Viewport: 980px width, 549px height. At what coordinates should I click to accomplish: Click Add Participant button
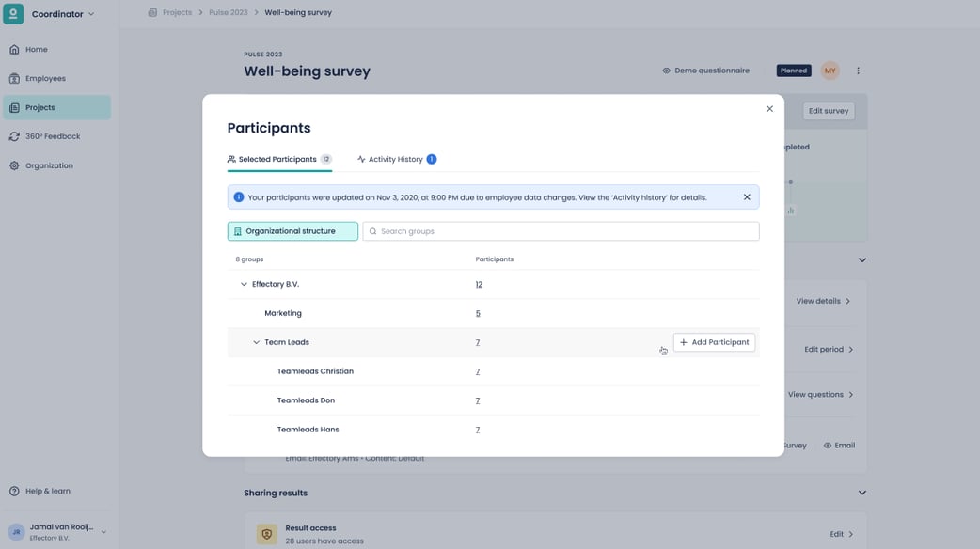click(x=714, y=342)
